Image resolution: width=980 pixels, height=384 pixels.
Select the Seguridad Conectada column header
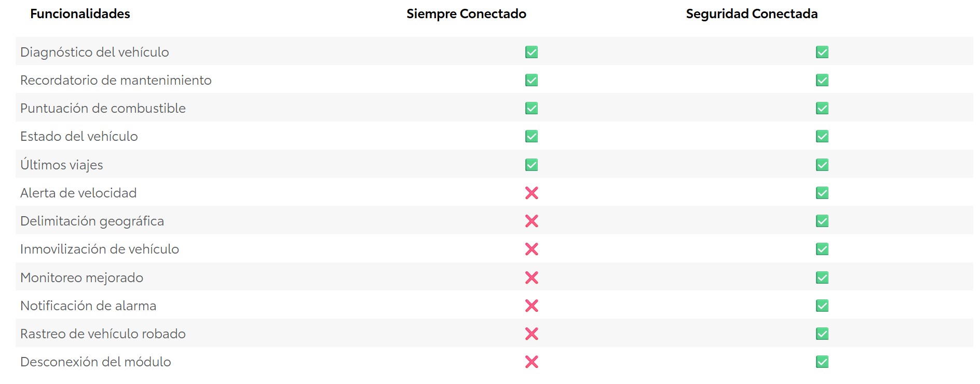(x=752, y=14)
